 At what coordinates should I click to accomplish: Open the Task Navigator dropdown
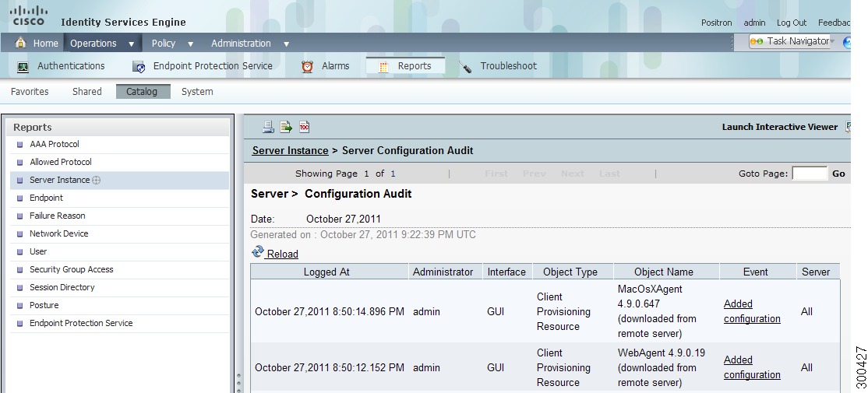tap(832, 41)
